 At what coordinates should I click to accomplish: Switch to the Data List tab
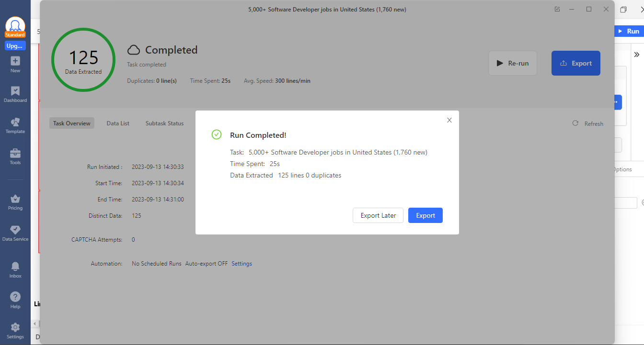(118, 123)
